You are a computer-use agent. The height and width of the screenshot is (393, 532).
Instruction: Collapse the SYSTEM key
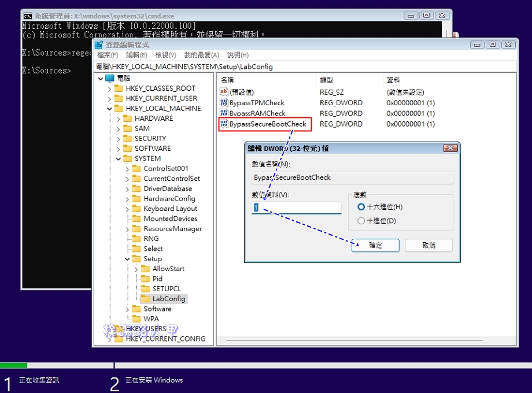(x=118, y=159)
